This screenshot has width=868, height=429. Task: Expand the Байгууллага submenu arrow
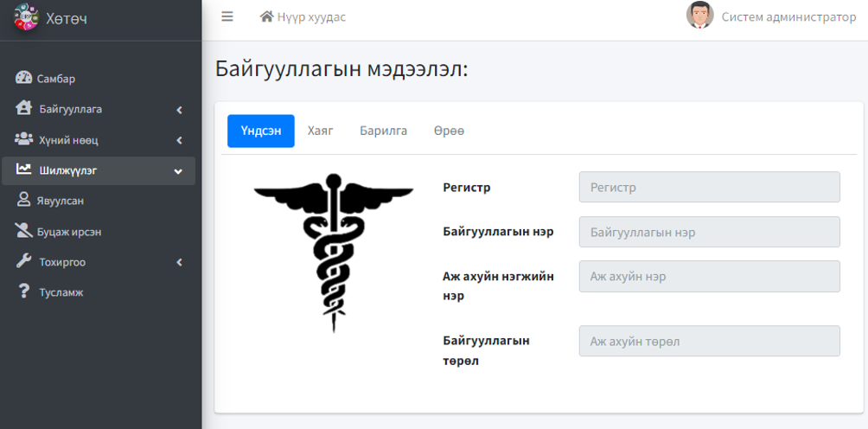click(179, 110)
